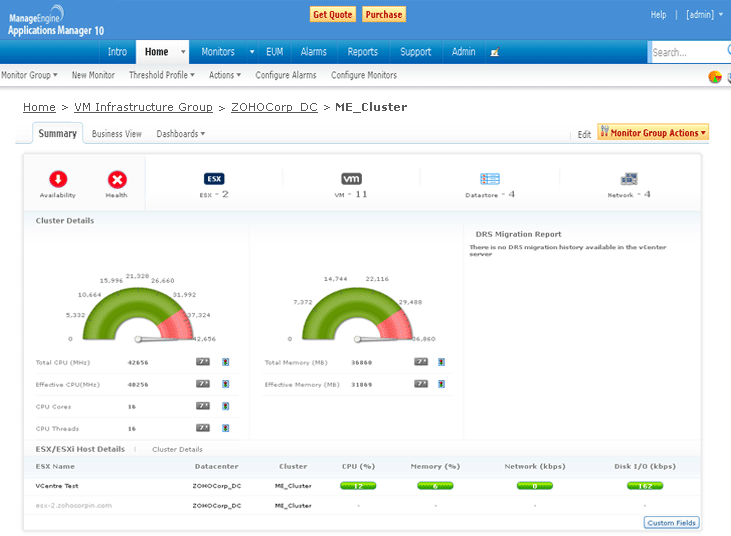Switch to the Intro tab
The height and width of the screenshot is (536, 731).
(117, 52)
